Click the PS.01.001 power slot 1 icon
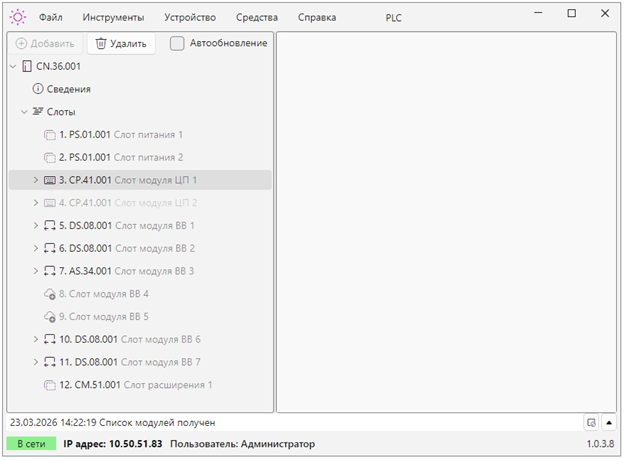The width and height of the screenshot is (624, 460). click(x=50, y=134)
